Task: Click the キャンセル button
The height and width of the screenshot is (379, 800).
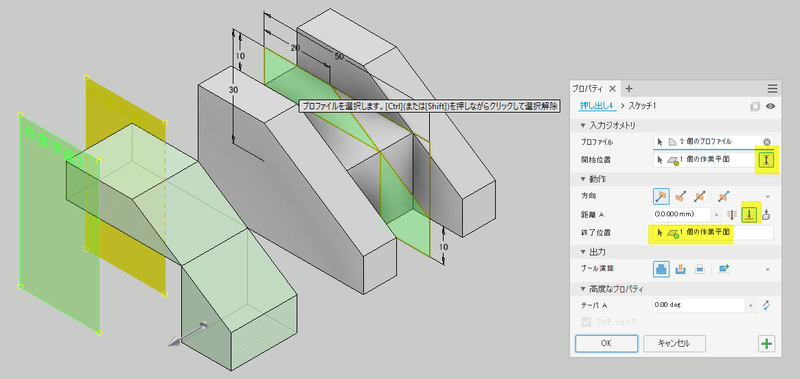Action: (674, 343)
